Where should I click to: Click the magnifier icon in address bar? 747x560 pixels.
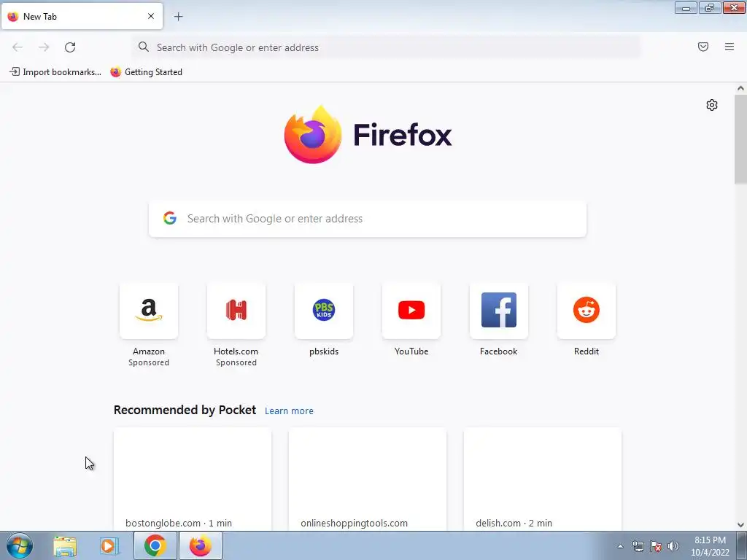point(144,47)
